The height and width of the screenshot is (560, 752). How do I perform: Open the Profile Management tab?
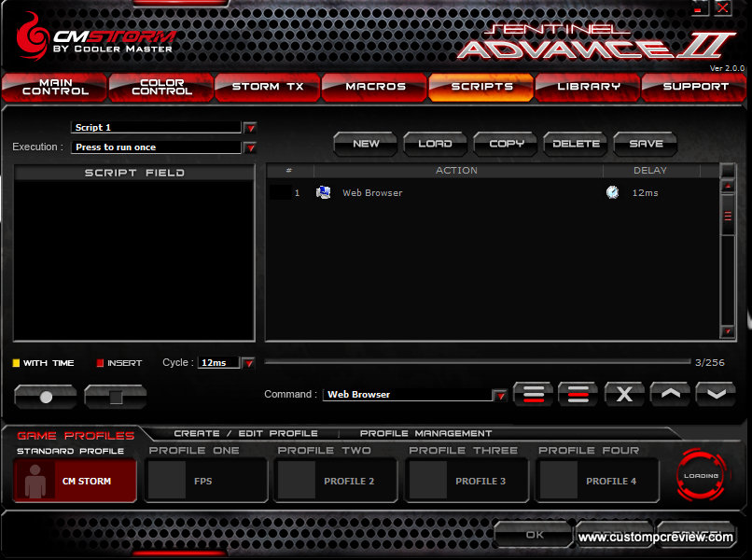tap(425, 433)
